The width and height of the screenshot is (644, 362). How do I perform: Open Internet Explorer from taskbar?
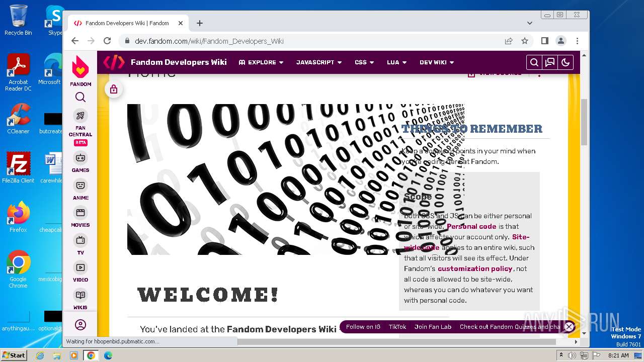click(x=40, y=355)
